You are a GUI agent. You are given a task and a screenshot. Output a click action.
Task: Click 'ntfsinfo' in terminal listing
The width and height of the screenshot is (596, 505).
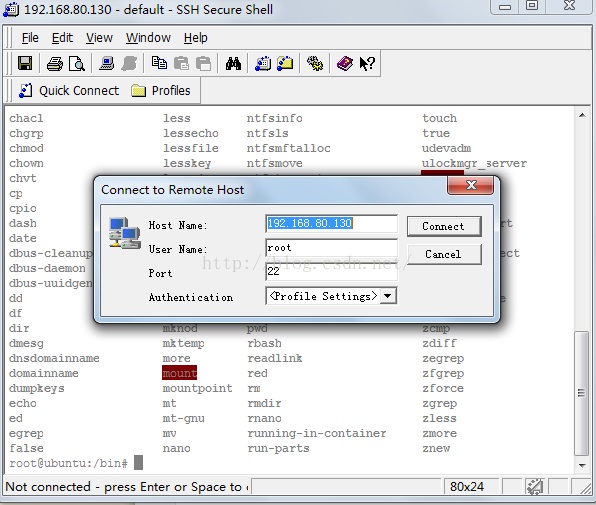click(x=274, y=119)
